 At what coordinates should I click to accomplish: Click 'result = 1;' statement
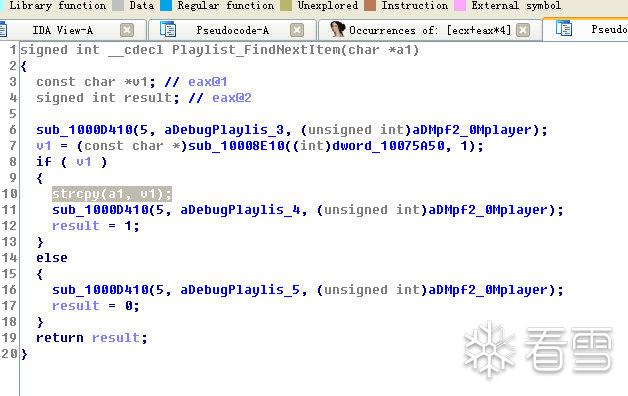click(x=96, y=226)
